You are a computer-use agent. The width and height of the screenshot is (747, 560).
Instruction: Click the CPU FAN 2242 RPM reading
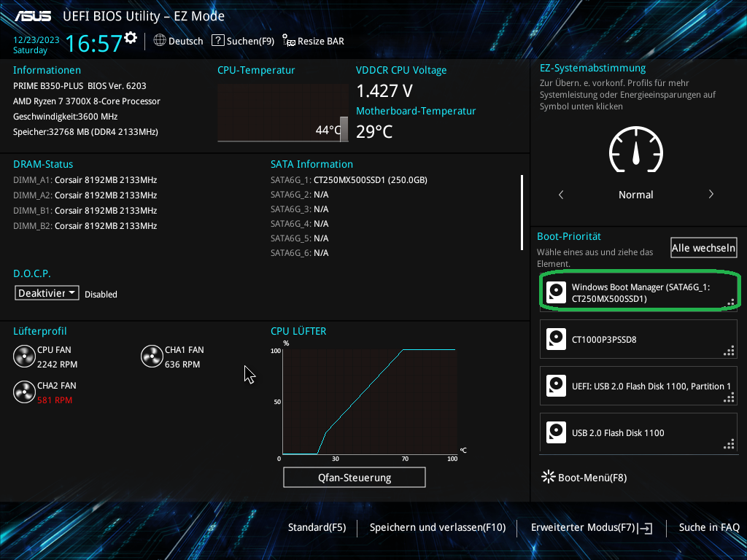click(57, 365)
